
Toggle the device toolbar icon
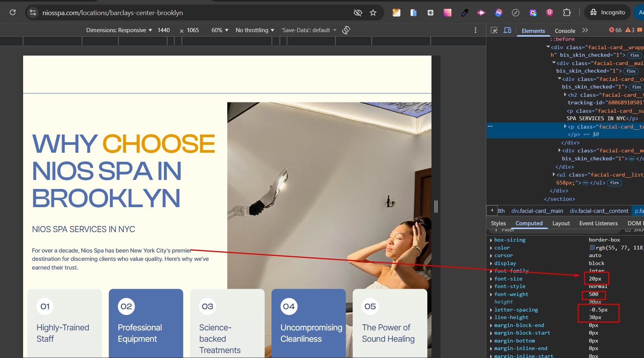click(507, 30)
